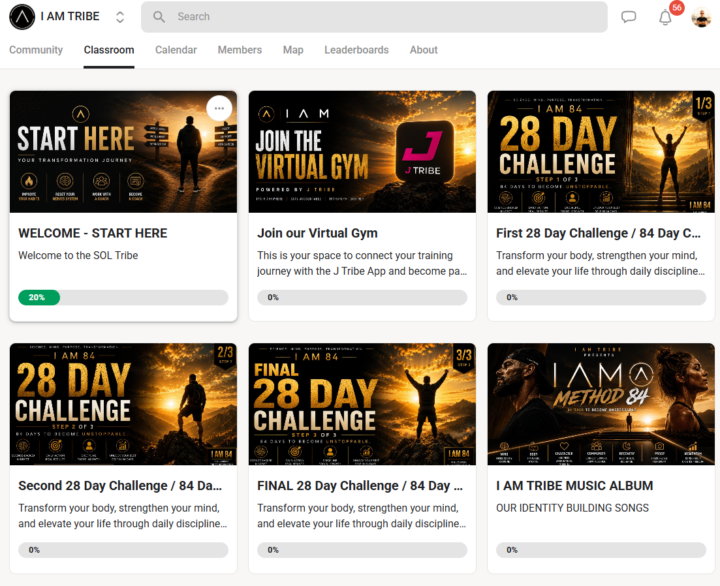Click the magnifier search icon
Viewport: 720px width, 586px height.
159,17
